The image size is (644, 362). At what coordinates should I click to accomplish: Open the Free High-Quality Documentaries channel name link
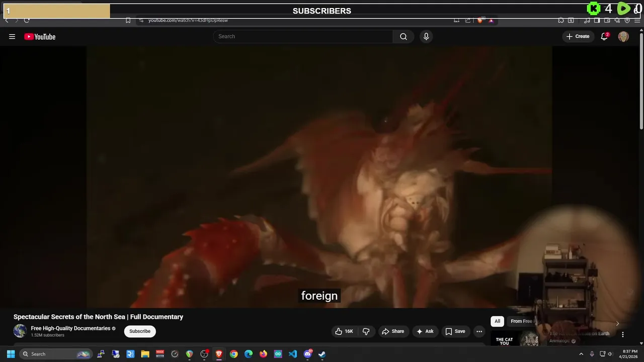coord(70,328)
